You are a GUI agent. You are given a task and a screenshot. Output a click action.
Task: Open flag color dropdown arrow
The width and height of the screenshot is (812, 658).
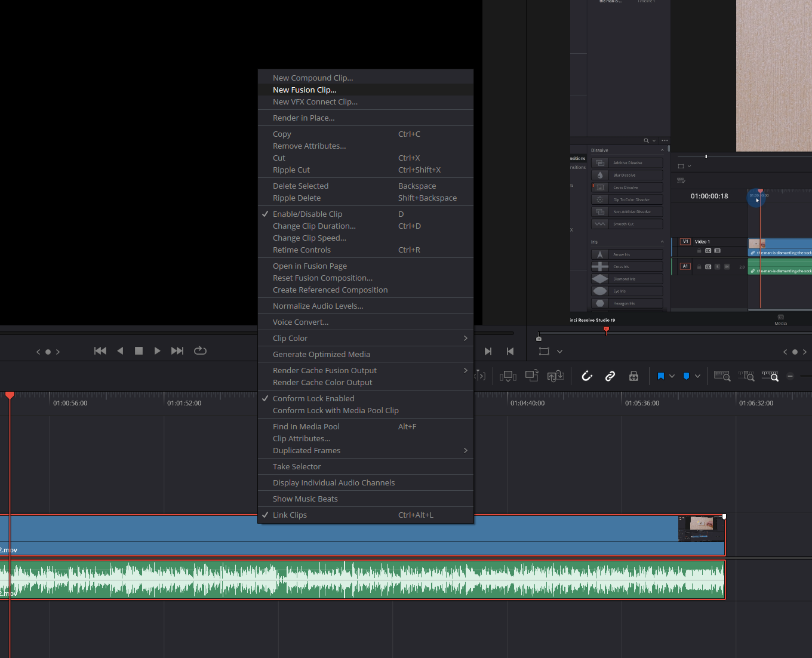(x=672, y=376)
